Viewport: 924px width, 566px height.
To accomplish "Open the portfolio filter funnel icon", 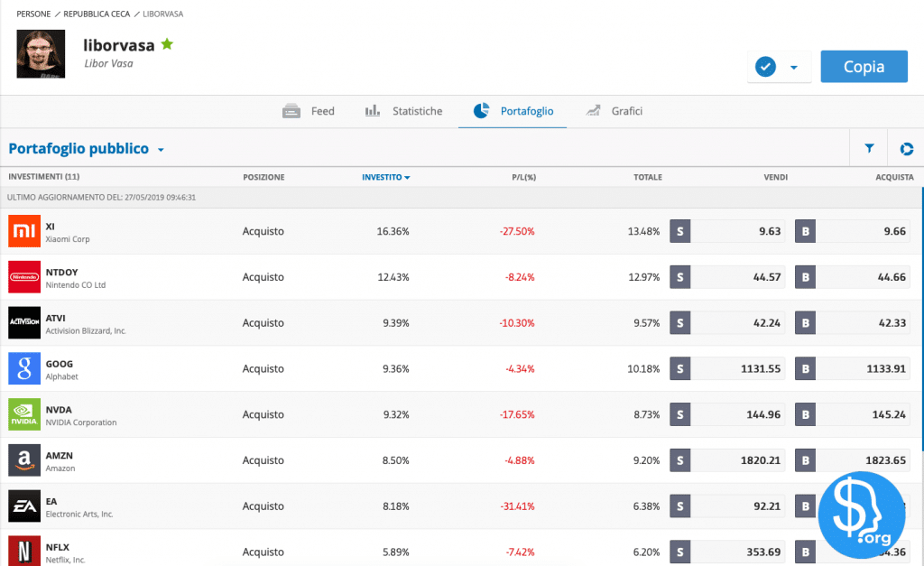I will [x=869, y=149].
